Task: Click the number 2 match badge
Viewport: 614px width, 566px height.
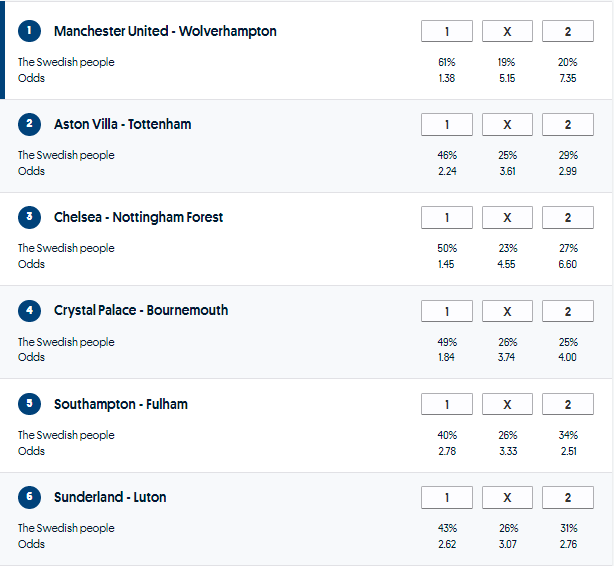Action: pos(30,124)
